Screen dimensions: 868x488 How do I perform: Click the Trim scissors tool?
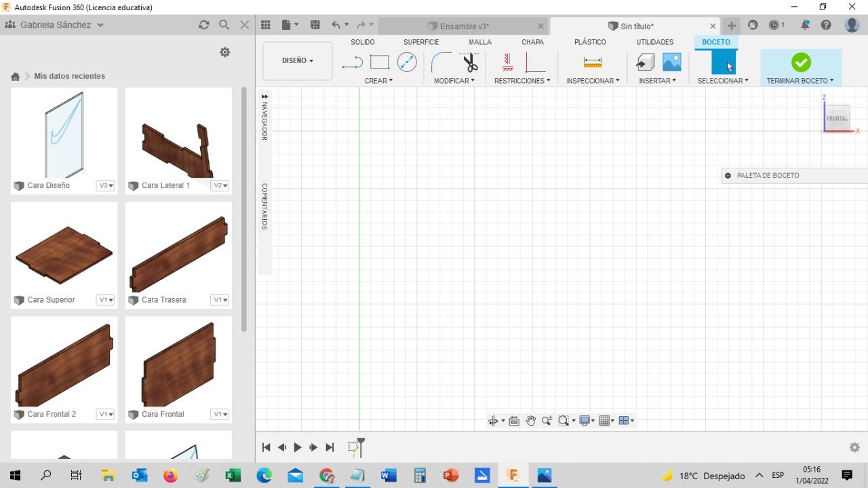tap(470, 62)
